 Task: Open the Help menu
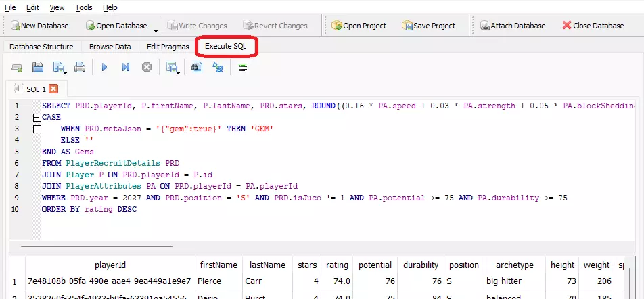point(110,7)
